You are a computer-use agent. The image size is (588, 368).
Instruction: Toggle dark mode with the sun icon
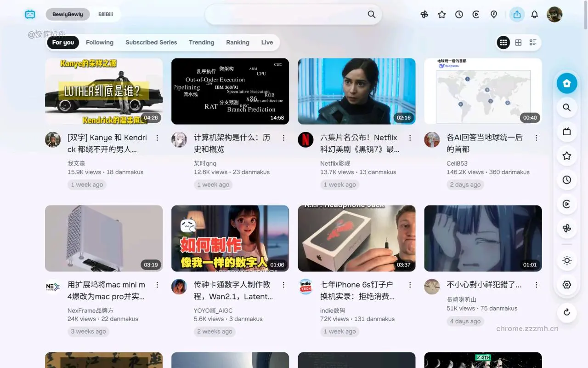point(566,260)
